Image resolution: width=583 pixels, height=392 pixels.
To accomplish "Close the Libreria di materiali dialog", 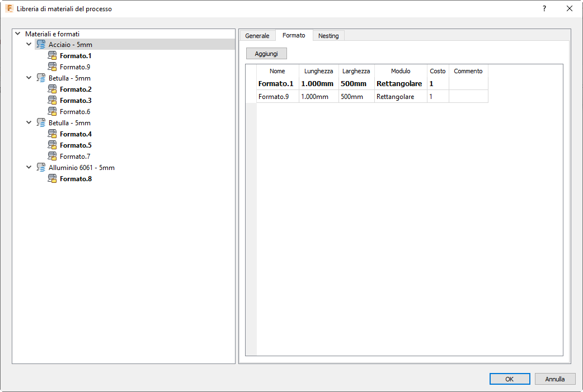I will click(569, 8).
